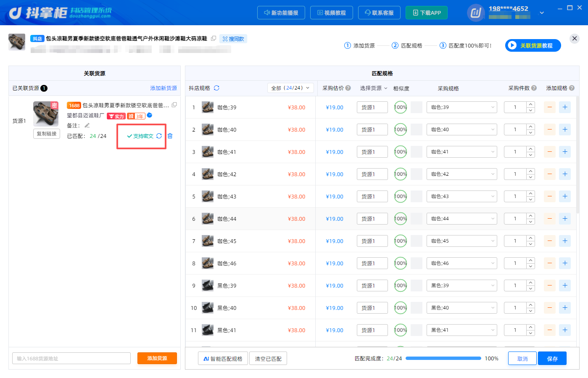Click the 货源1 product thumbnail

coord(46,114)
